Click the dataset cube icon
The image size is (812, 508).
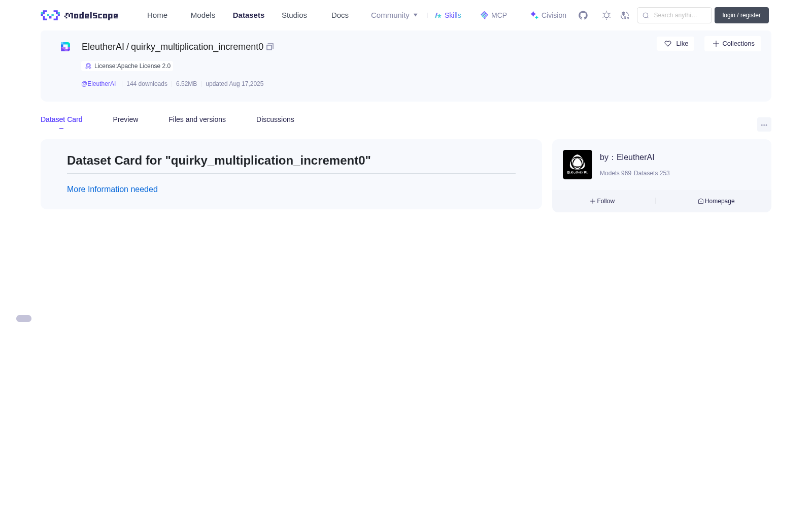tap(65, 47)
